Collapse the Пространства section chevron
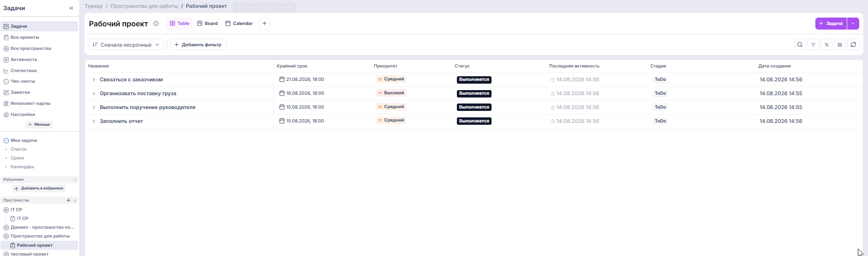 (x=75, y=200)
